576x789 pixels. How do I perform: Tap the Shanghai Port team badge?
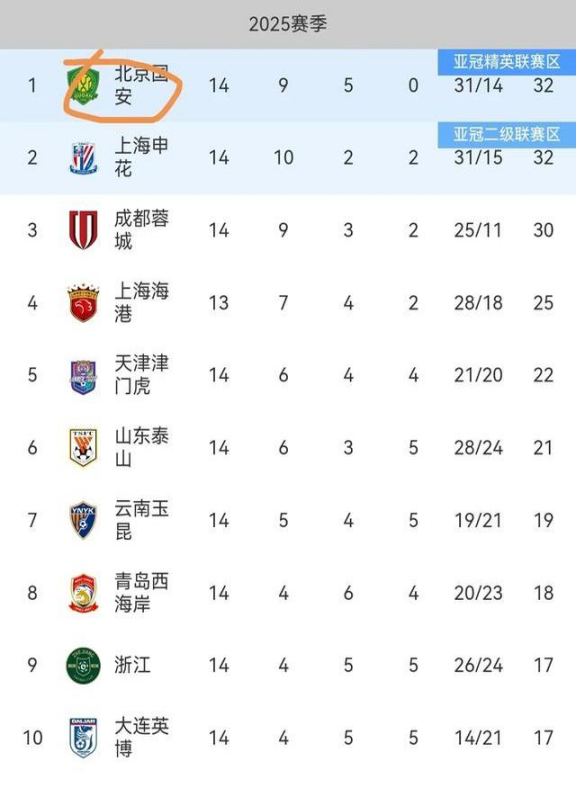83,303
